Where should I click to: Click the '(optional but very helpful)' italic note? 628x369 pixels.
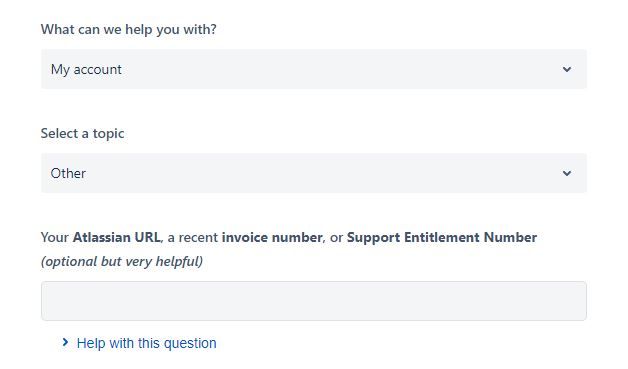(122, 262)
